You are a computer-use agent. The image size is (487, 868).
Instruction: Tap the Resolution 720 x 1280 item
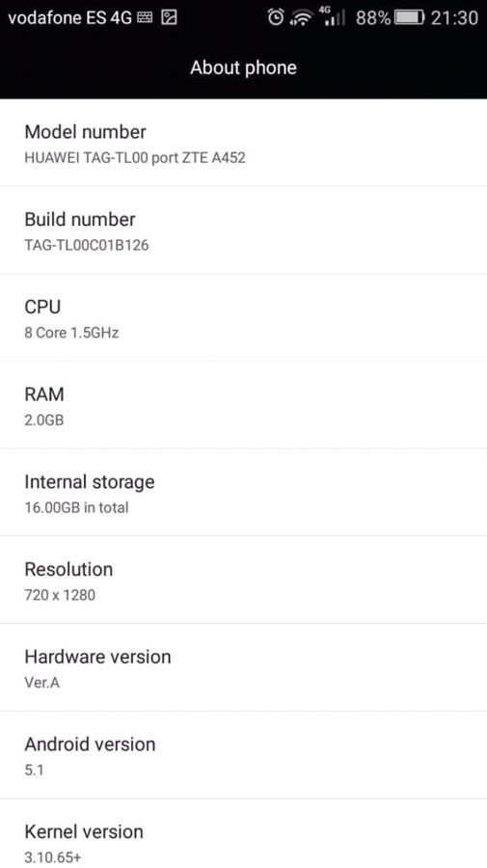click(243, 581)
